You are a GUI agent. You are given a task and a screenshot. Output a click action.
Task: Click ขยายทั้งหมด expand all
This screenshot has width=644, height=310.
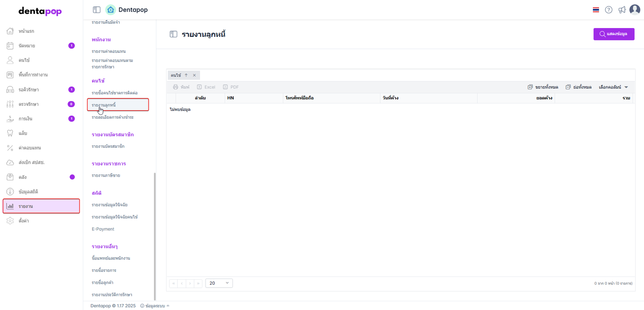543,87
